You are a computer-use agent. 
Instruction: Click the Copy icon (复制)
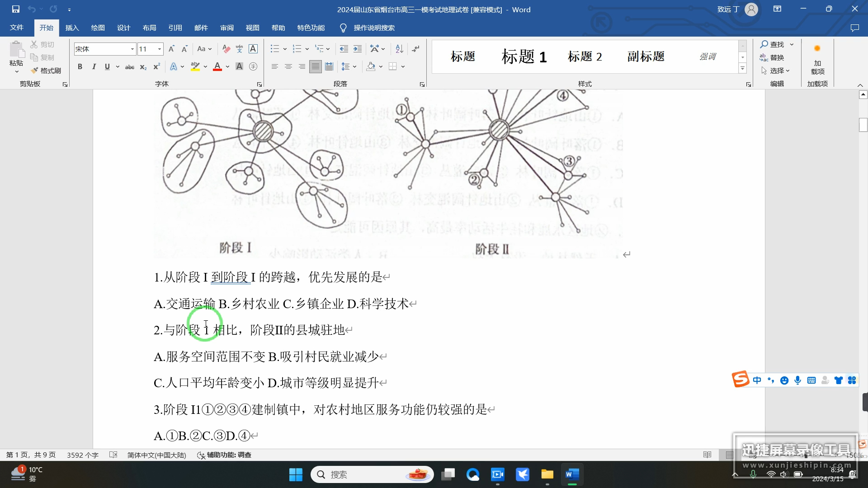(42, 57)
